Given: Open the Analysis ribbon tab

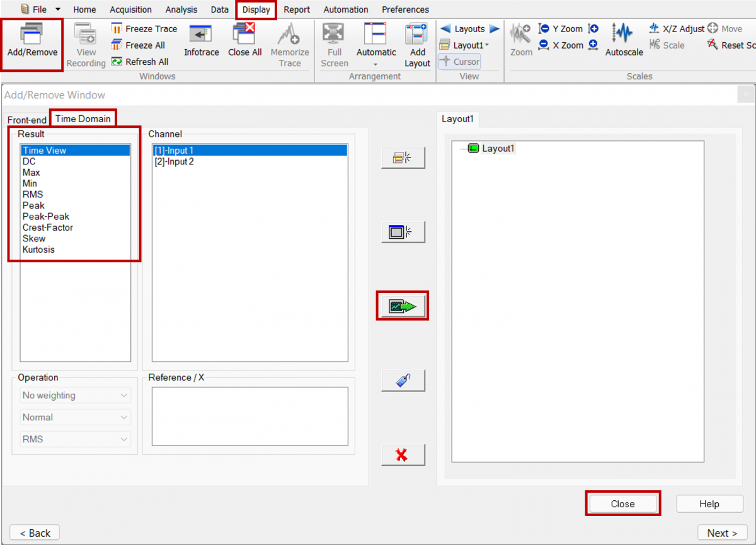Looking at the screenshot, I should point(181,9).
